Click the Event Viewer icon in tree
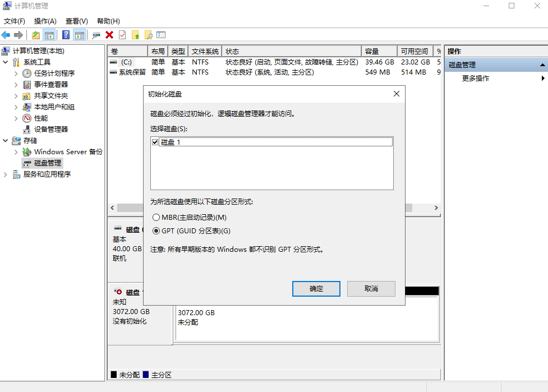The image size is (548, 392). click(27, 85)
